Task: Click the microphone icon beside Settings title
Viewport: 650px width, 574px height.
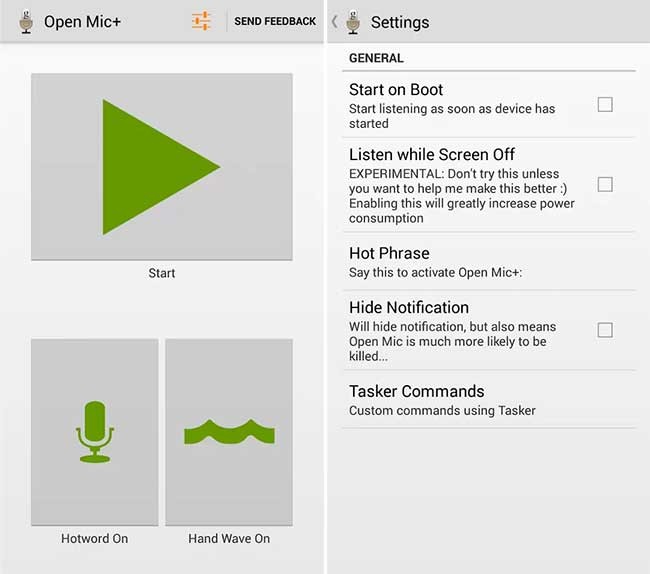Action: coord(353,22)
